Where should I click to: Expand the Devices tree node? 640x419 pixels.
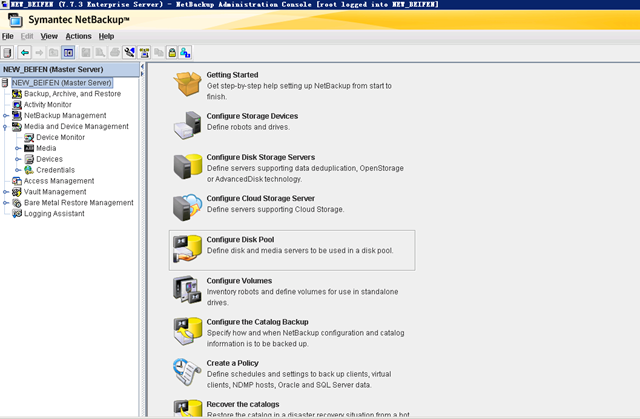18,159
